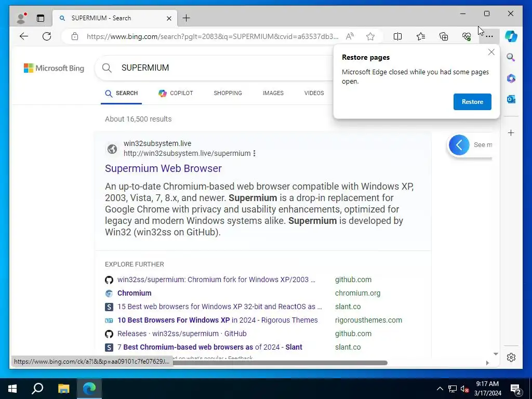Open the Edge profile icon
This screenshot has width=532, height=399.
coord(21,18)
